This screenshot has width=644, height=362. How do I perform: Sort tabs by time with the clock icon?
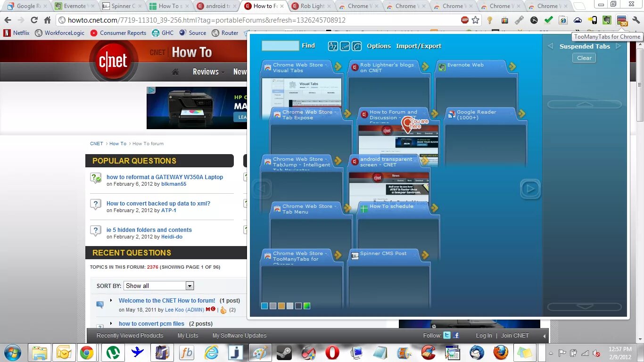point(357,46)
